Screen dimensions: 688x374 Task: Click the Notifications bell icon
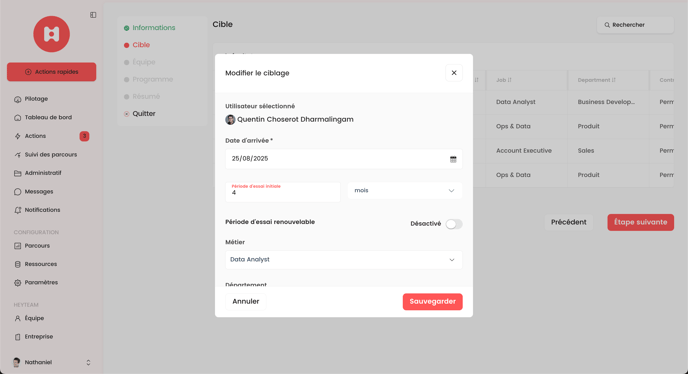pyautogui.click(x=18, y=210)
